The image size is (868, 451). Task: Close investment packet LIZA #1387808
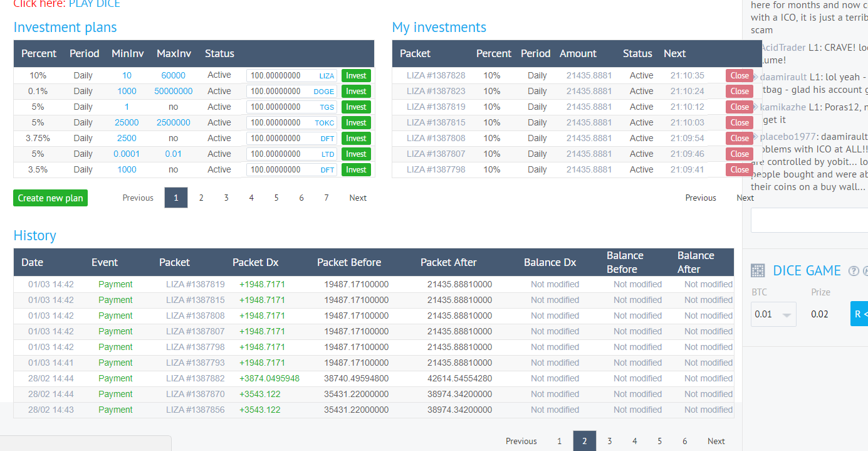[x=740, y=138]
